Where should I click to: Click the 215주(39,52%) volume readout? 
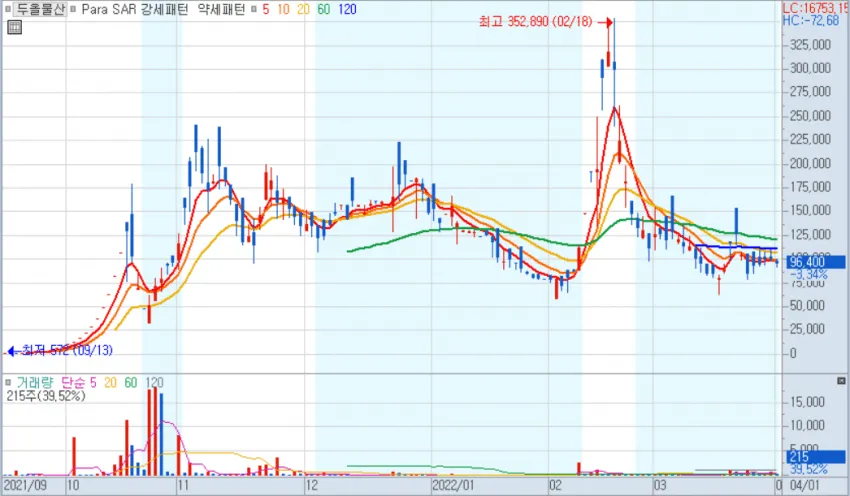pyautogui.click(x=46, y=396)
